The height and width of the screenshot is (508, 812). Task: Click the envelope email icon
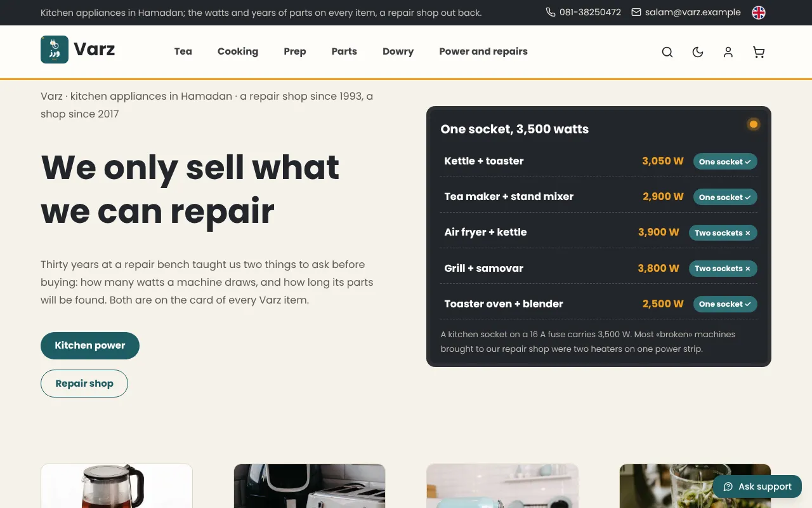point(636,12)
